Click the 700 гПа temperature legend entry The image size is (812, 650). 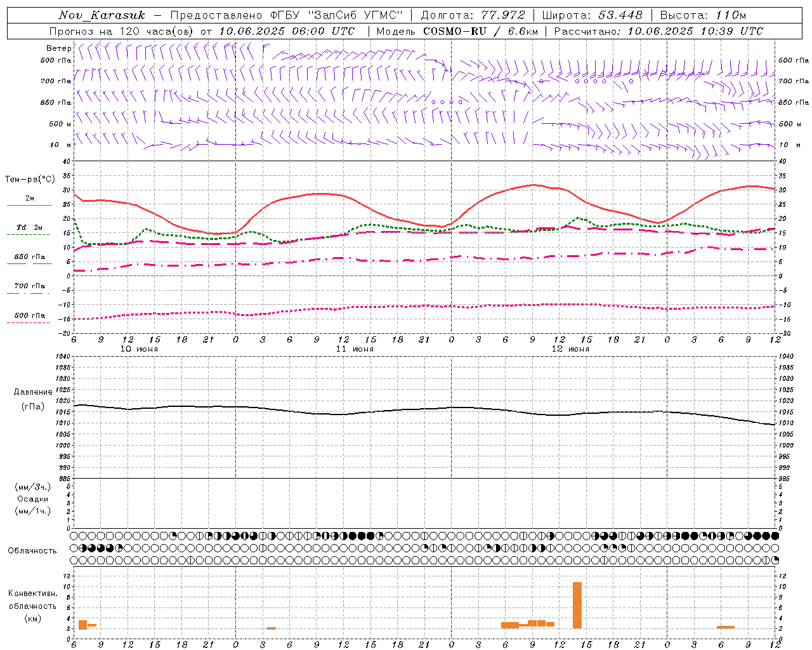[x=28, y=288]
